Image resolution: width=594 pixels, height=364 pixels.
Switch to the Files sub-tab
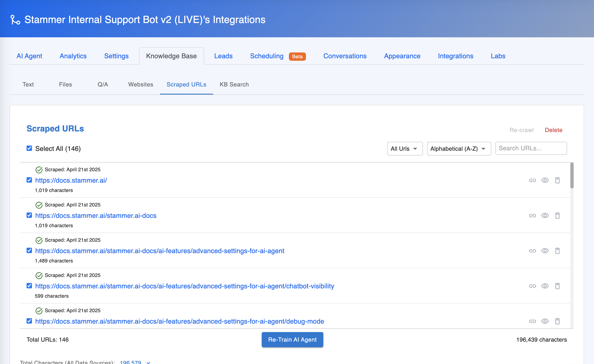[x=65, y=85]
